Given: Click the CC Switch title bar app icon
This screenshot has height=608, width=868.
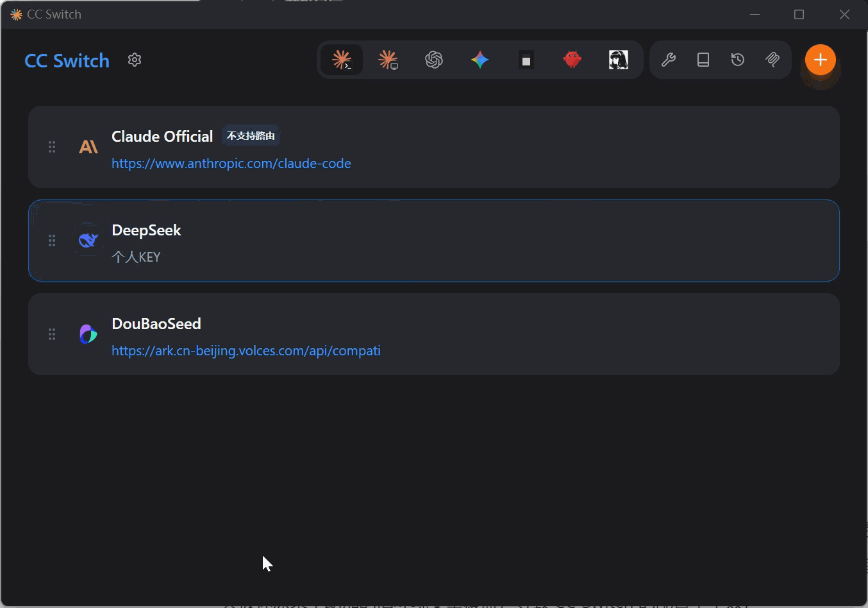Looking at the screenshot, I should (x=16, y=14).
